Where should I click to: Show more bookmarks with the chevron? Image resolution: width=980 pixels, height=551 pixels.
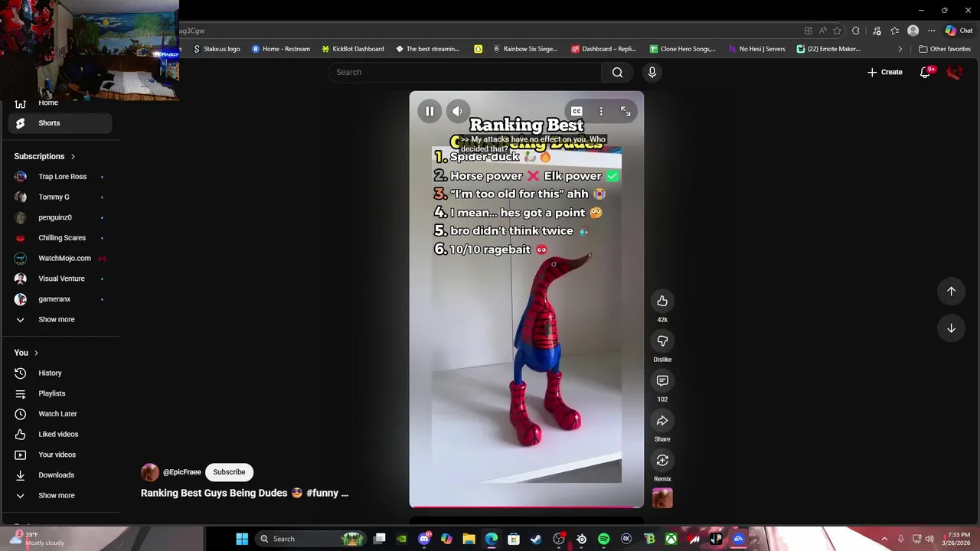(x=900, y=49)
